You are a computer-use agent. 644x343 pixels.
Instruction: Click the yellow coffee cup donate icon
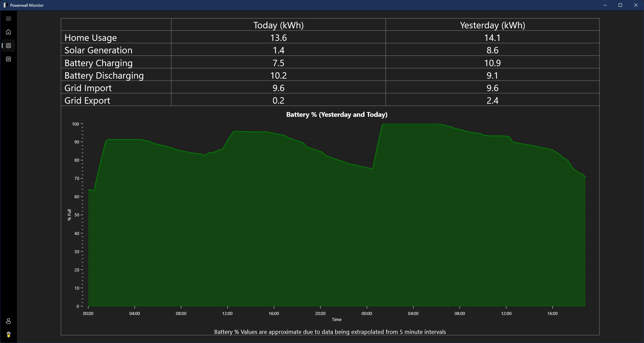[x=8, y=335]
